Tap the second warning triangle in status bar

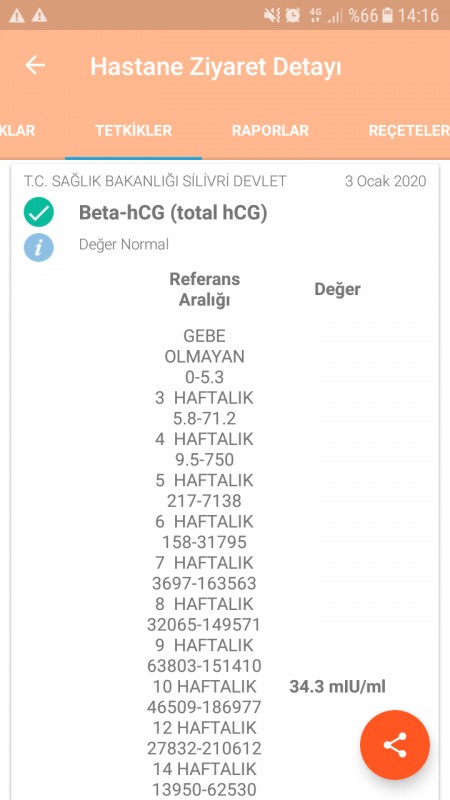[x=39, y=16]
